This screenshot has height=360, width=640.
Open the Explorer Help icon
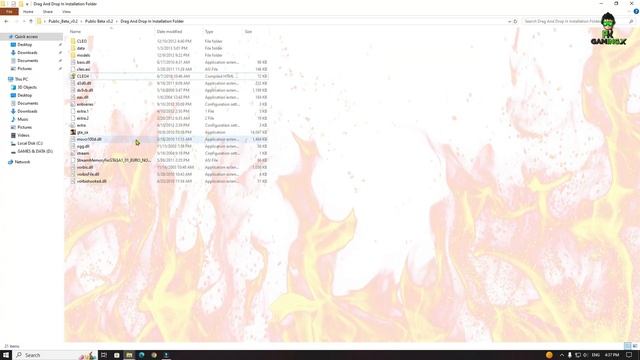636,11
